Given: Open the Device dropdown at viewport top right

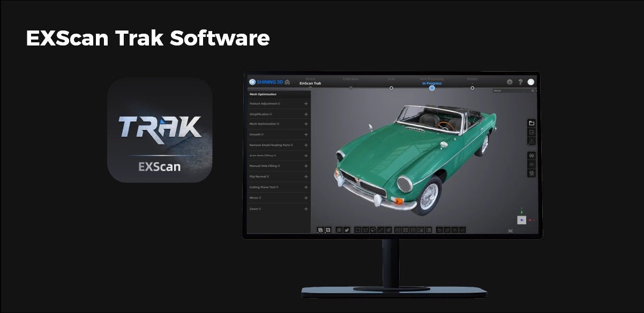Looking at the screenshot, I should (514, 91).
